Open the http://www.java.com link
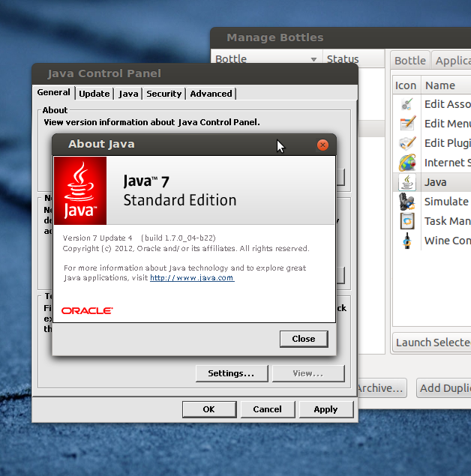This screenshot has width=471, height=476. [x=192, y=278]
